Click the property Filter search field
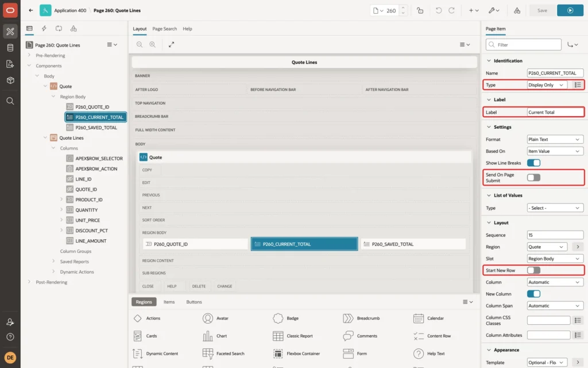The width and height of the screenshot is (588, 368). tap(524, 45)
